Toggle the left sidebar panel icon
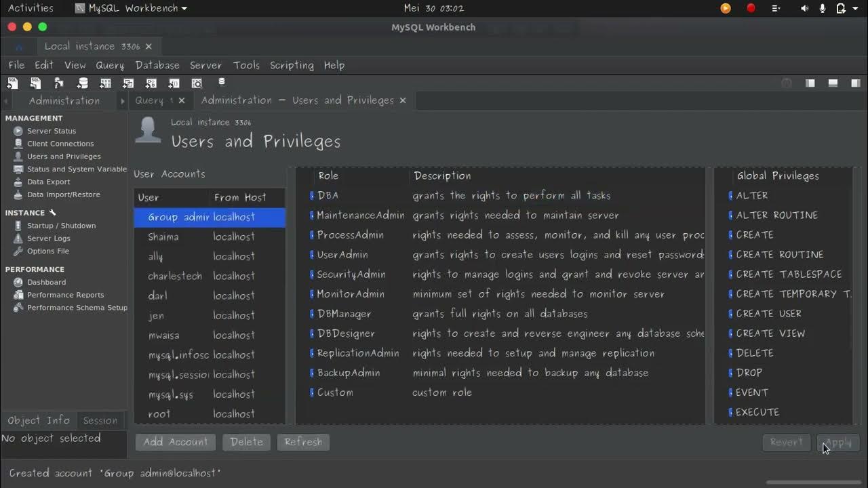868x488 pixels. tap(810, 83)
